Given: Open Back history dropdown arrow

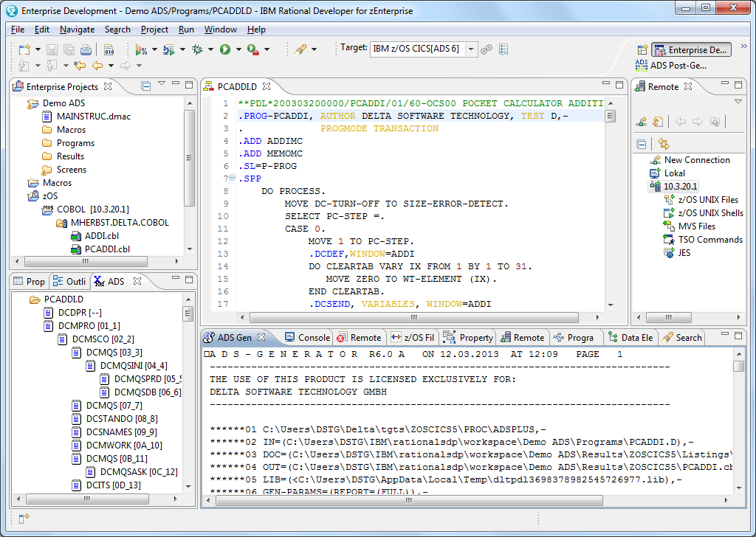Looking at the screenshot, I should [111, 66].
